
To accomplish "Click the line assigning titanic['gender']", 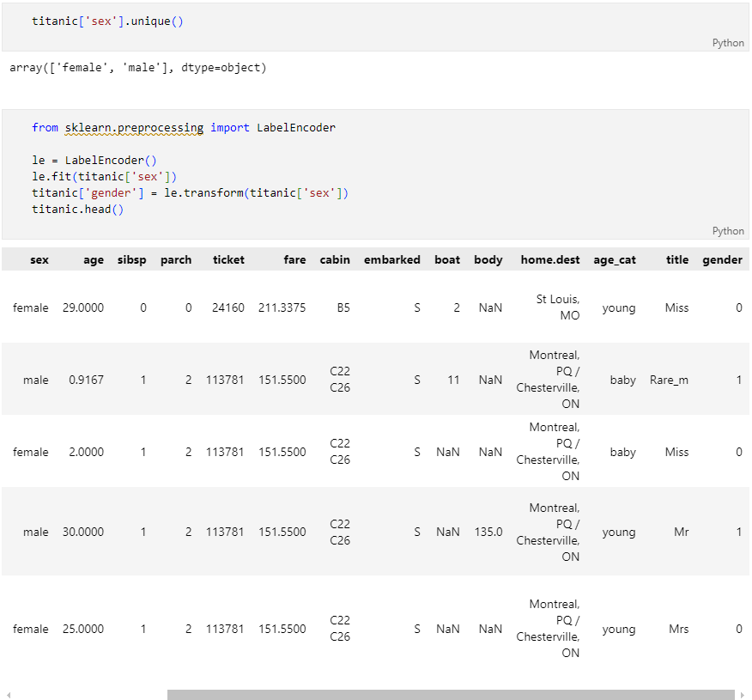I will (190, 193).
